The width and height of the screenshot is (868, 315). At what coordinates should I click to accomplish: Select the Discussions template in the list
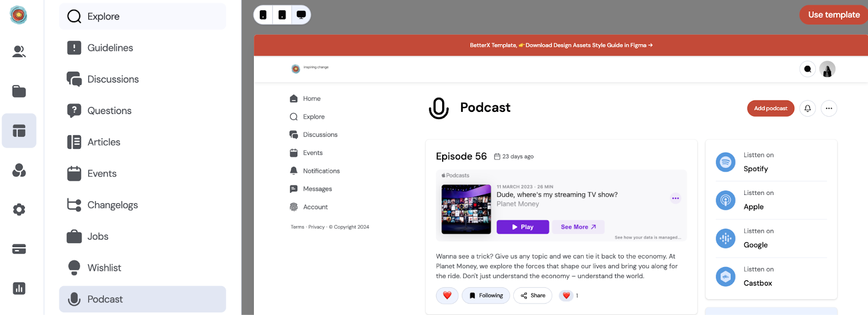click(x=143, y=79)
